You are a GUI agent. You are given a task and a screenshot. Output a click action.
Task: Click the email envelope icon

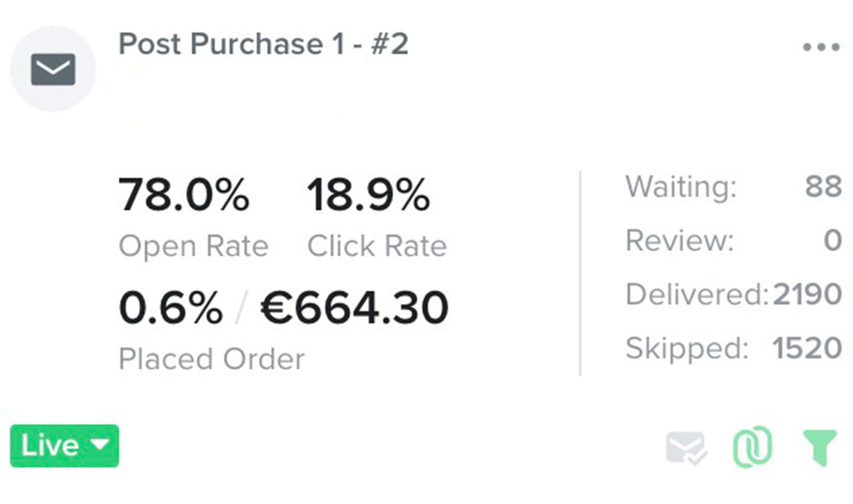point(53,69)
